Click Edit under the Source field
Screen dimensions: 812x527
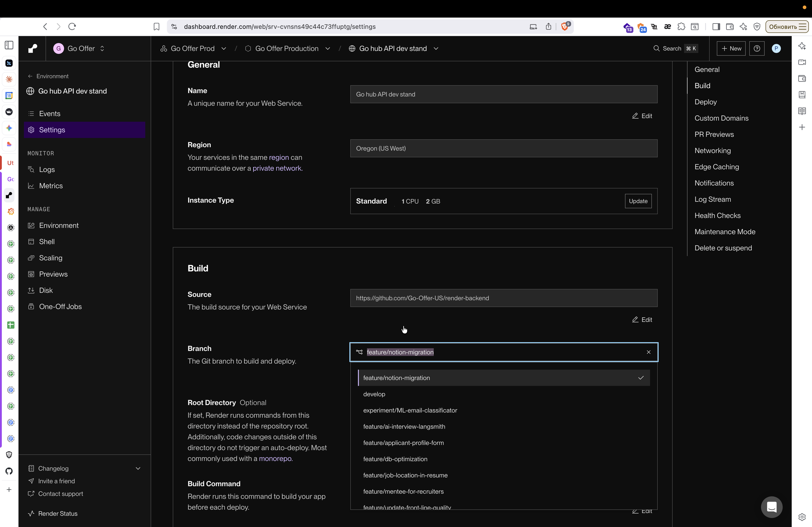pos(642,320)
